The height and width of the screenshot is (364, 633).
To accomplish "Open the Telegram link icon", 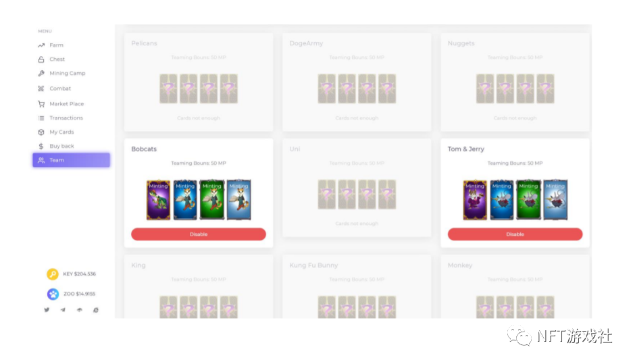I will pyautogui.click(x=63, y=310).
